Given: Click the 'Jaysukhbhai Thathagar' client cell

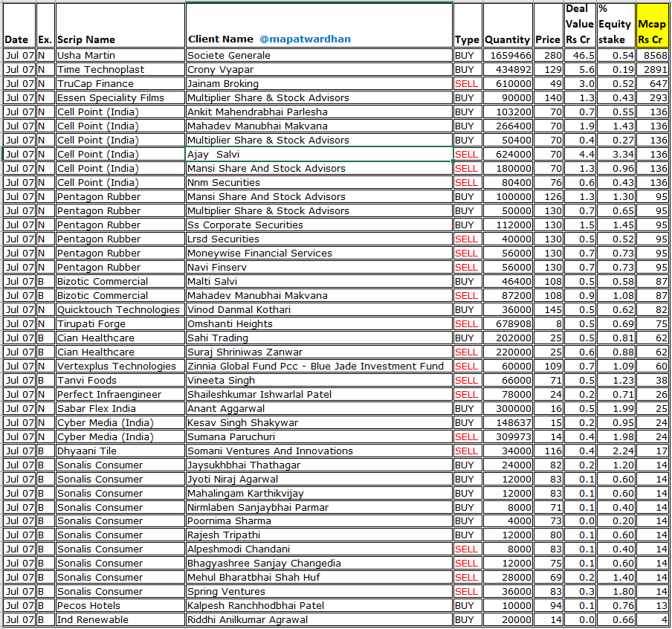Looking at the screenshot, I should (319, 465).
